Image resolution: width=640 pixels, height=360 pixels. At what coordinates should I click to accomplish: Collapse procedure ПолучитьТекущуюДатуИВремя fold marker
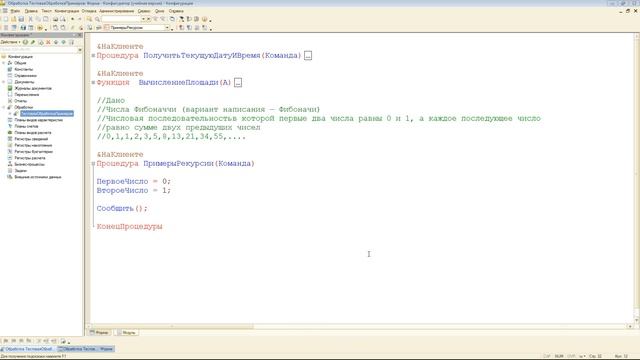pyautogui.click(x=93, y=56)
